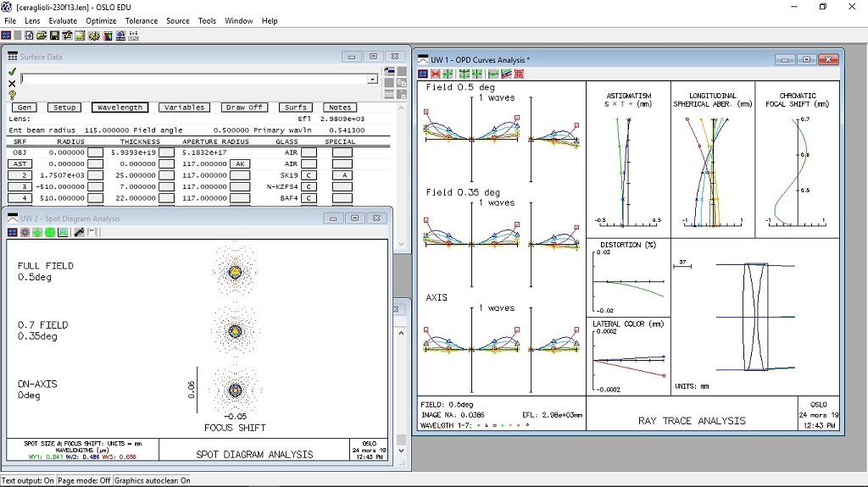The image size is (868, 487).
Task: Open the Source menu
Action: tap(178, 20)
